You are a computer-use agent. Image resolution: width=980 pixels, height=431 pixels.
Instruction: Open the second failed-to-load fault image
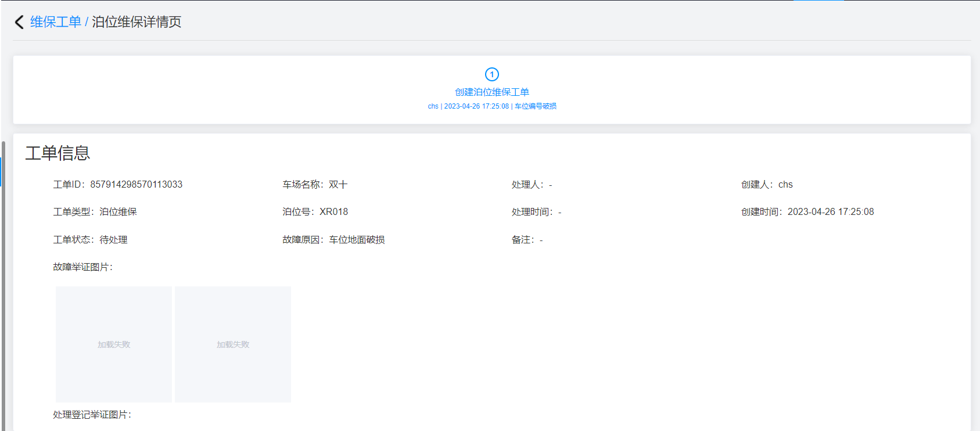click(x=233, y=344)
